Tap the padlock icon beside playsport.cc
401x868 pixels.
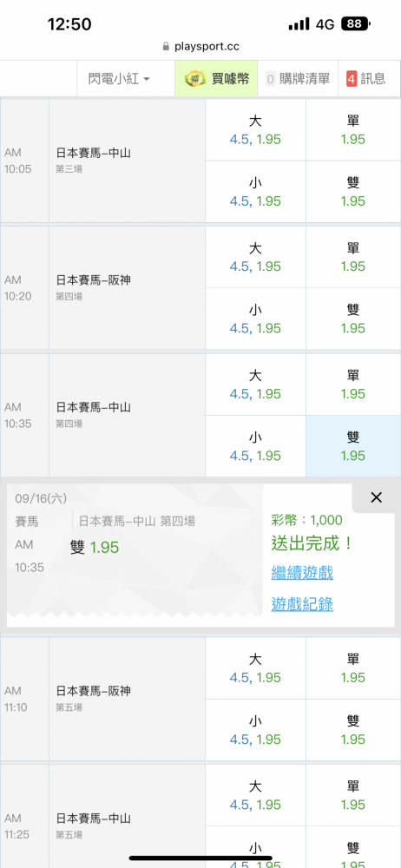click(x=166, y=47)
